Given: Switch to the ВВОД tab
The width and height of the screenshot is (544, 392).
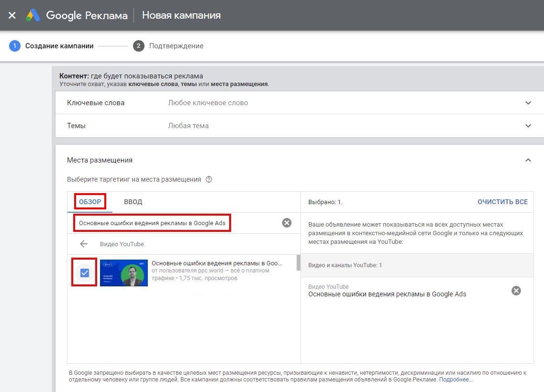Looking at the screenshot, I should click(x=133, y=202).
